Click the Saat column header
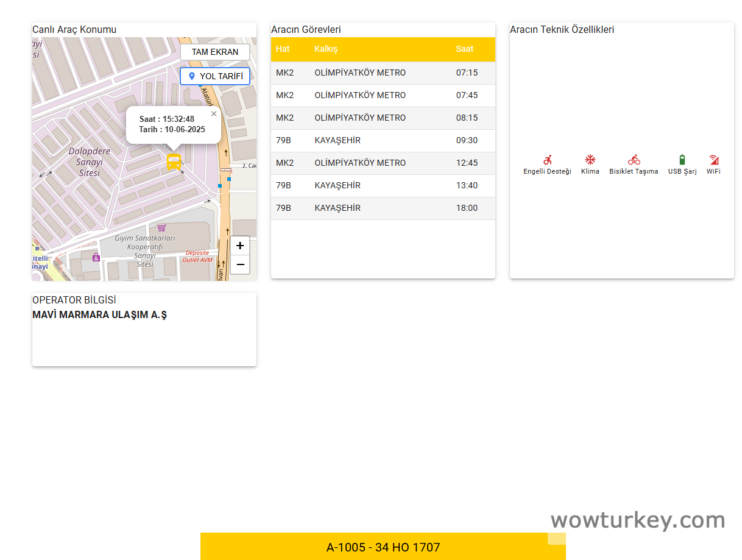The height and width of the screenshot is (560, 742). pos(464,49)
